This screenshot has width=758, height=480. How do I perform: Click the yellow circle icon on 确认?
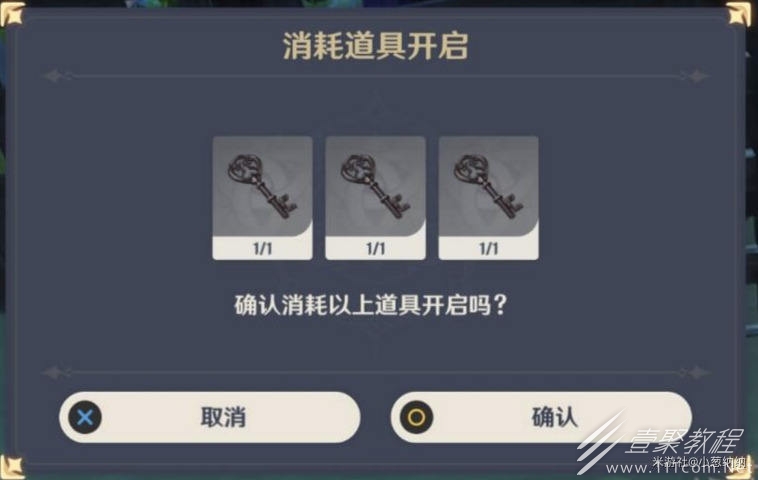[x=416, y=417]
